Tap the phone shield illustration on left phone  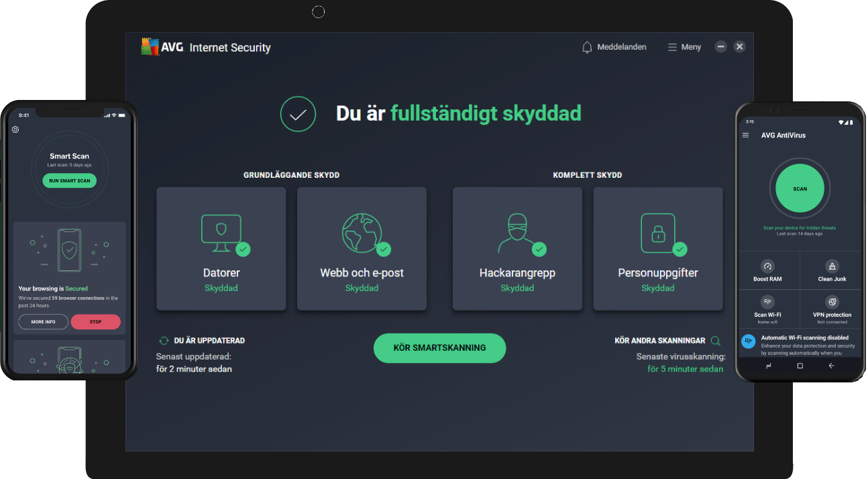69,252
